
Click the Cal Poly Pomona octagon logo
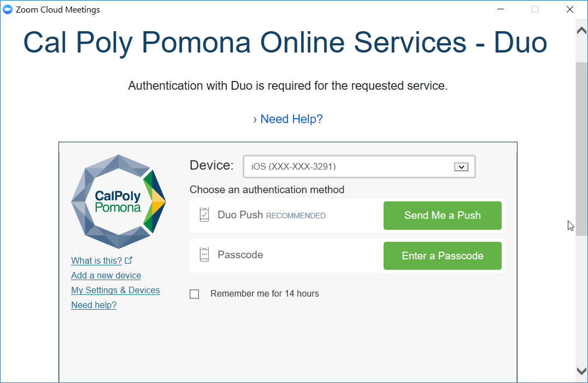click(119, 202)
